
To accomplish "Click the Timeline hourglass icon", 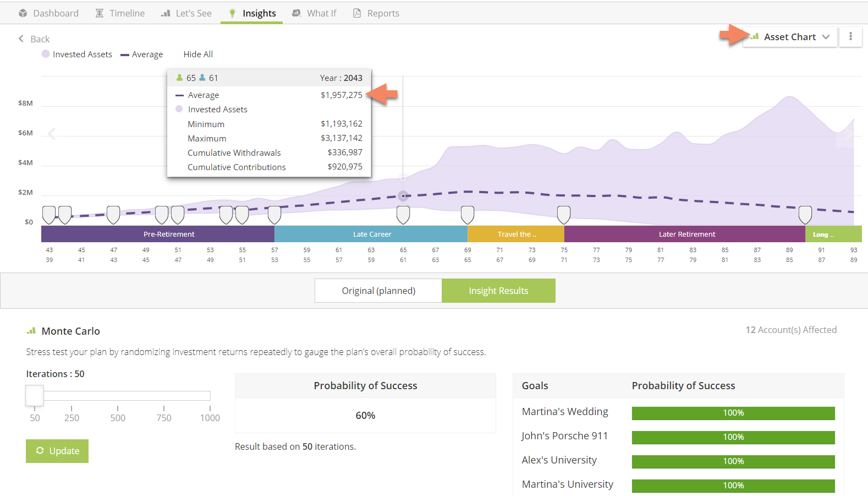I will (x=100, y=13).
